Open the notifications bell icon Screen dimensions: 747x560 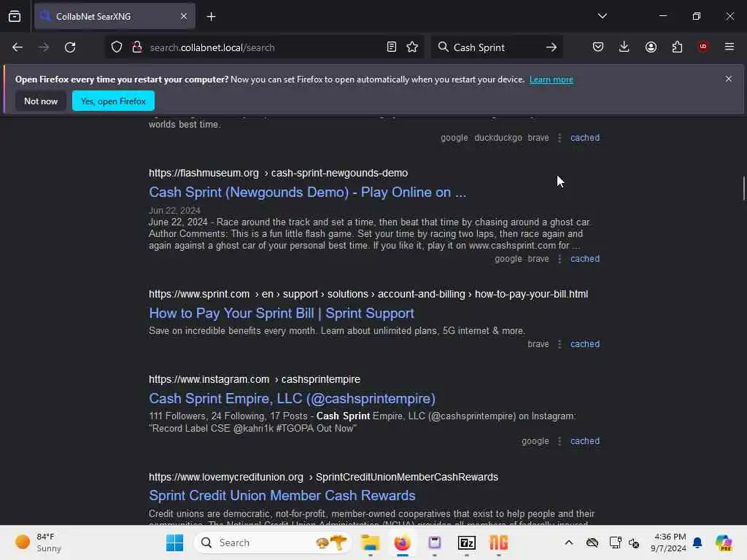tap(697, 542)
